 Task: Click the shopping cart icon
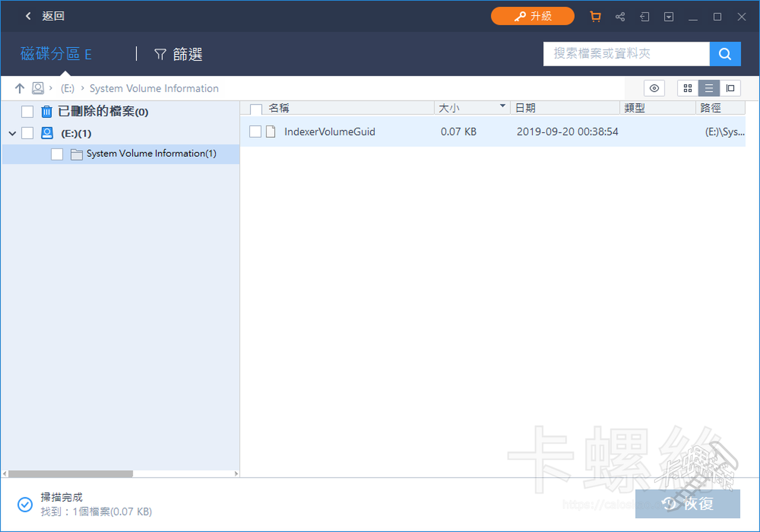595,17
